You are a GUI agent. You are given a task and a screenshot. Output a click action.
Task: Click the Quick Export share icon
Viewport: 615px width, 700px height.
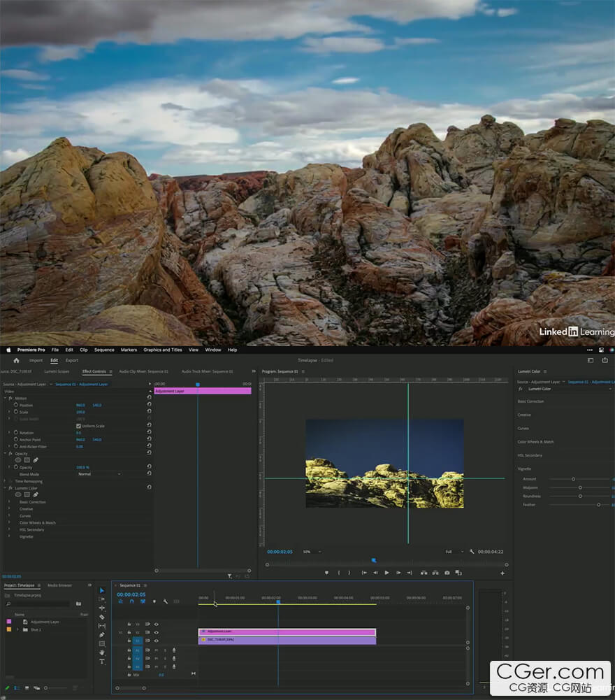[x=605, y=360]
